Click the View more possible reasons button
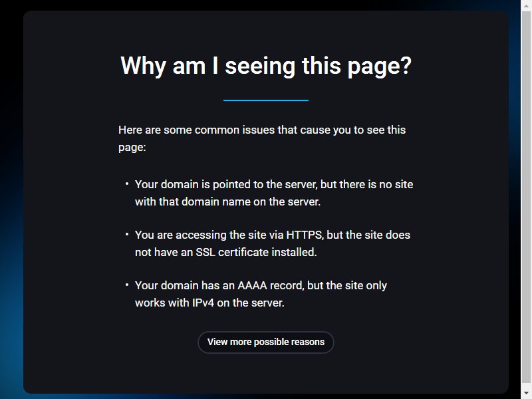The width and height of the screenshot is (532, 399). coord(265,342)
